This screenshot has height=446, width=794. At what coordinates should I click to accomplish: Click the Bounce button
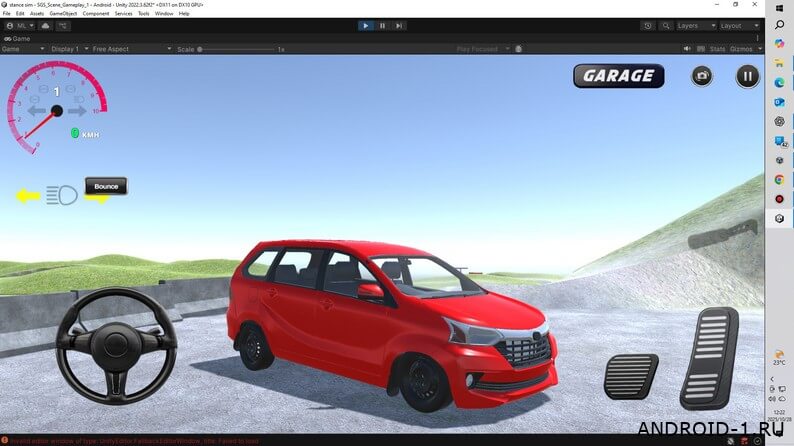[106, 186]
